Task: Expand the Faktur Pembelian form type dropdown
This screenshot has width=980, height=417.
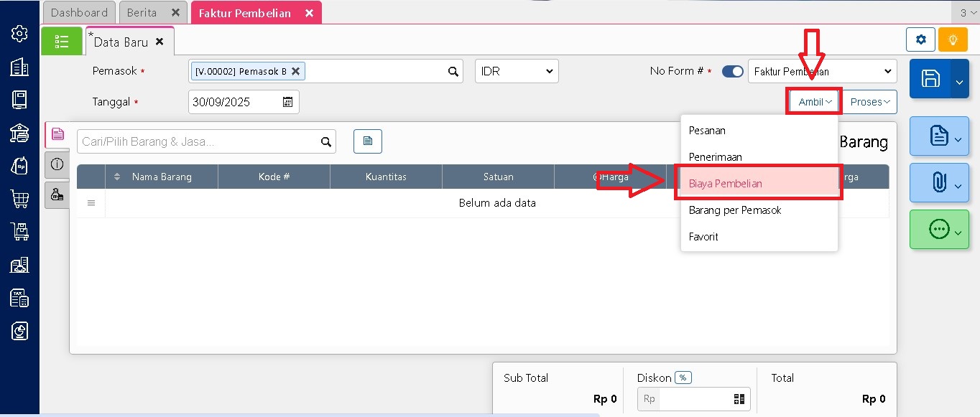Action: click(x=822, y=71)
